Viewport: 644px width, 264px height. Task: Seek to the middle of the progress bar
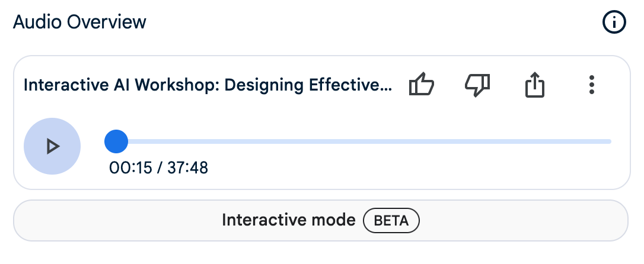pos(358,141)
